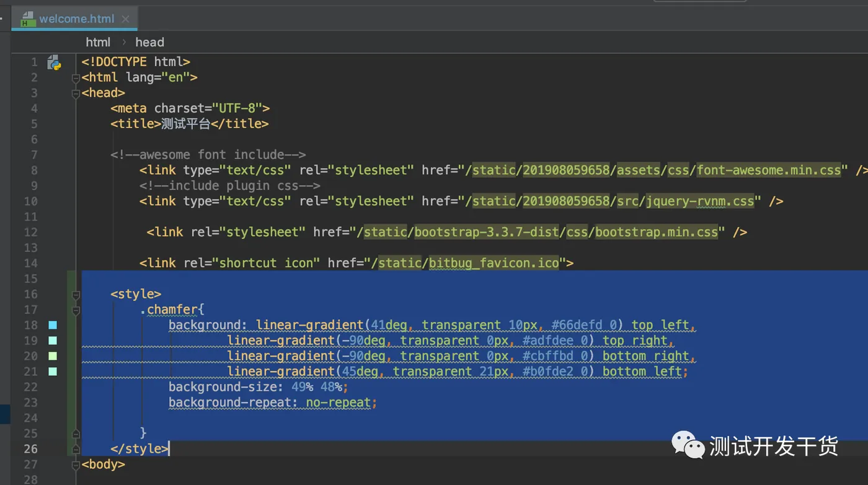The height and width of the screenshot is (485, 868).
Task: Click the closing </style> tag
Action: point(139,449)
